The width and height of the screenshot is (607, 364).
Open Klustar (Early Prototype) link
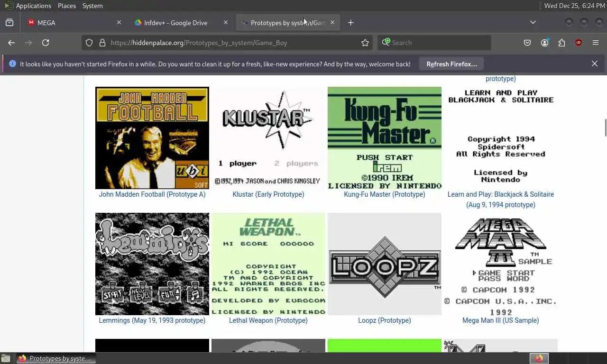tap(268, 194)
